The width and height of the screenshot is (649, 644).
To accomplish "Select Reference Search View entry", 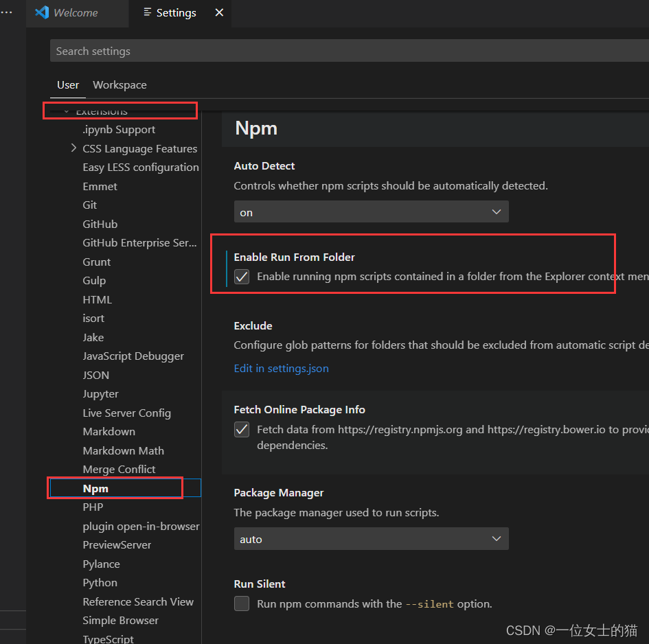I will [138, 601].
